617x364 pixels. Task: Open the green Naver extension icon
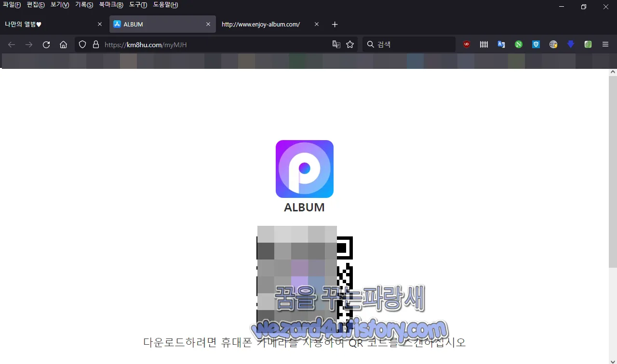[519, 44]
